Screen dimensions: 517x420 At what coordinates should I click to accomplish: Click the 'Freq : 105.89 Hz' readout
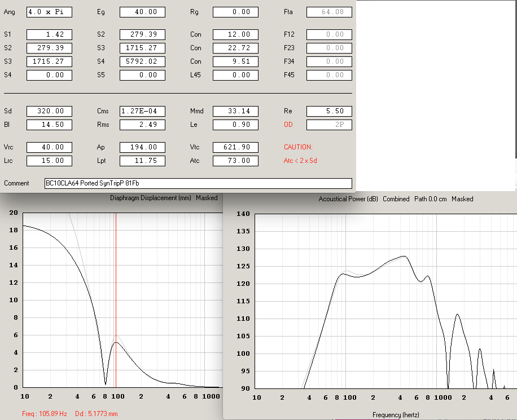click(45, 414)
